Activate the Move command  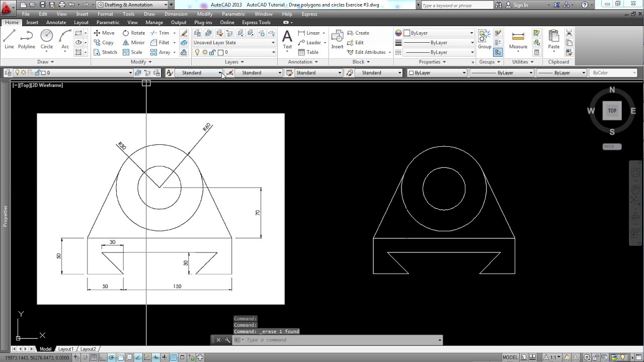[104, 33]
